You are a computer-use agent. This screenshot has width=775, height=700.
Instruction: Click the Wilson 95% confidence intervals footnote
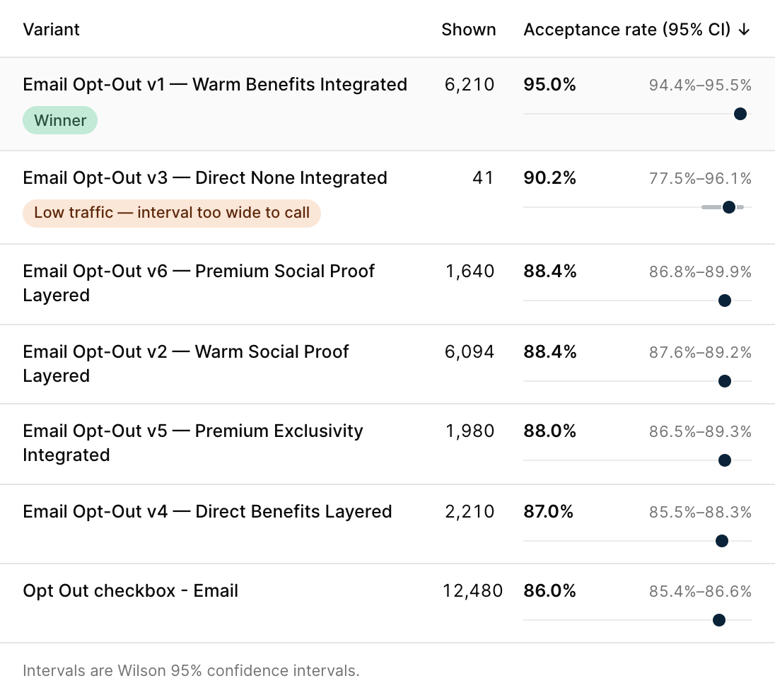(191, 671)
